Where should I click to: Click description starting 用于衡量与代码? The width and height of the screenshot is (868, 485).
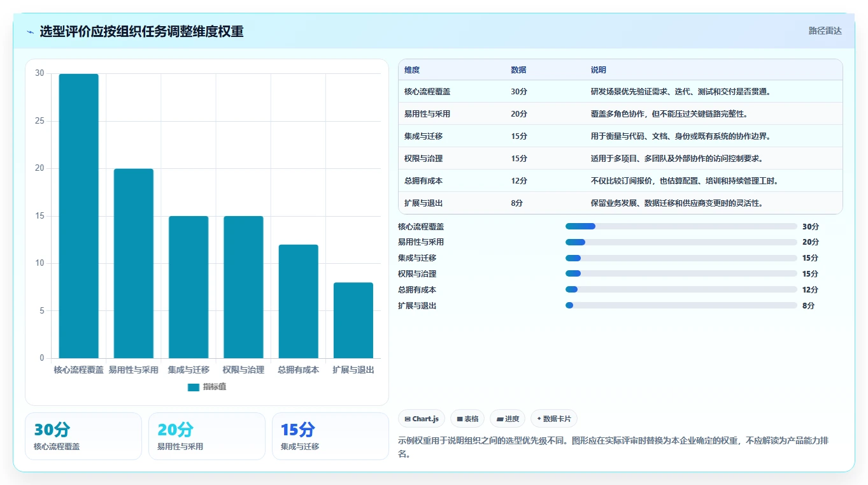coord(681,136)
